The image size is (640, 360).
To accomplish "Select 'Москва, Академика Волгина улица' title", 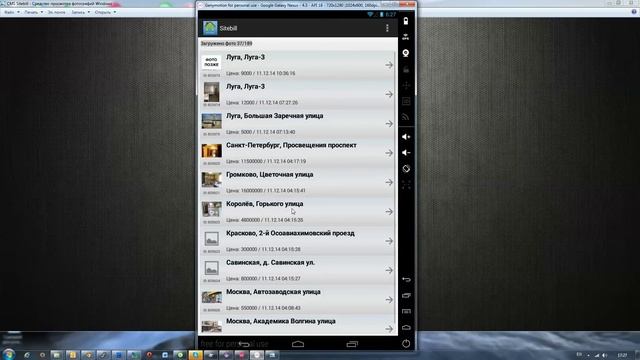I will (281, 322).
